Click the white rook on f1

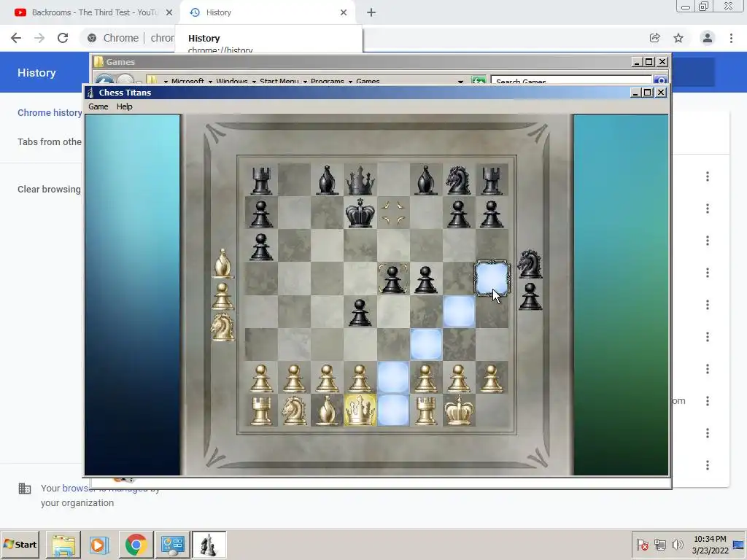(x=425, y=411)
